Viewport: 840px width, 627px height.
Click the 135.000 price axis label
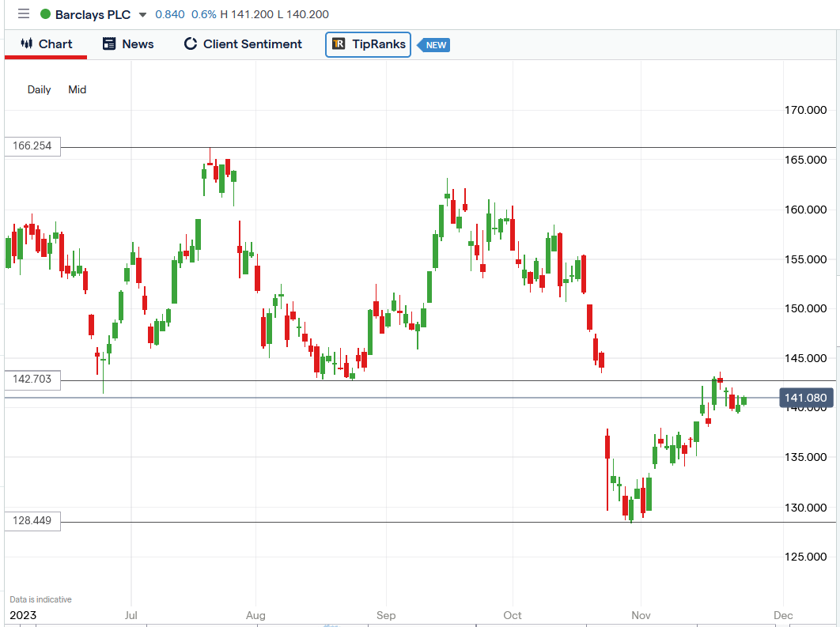click(x=806, y=457)
